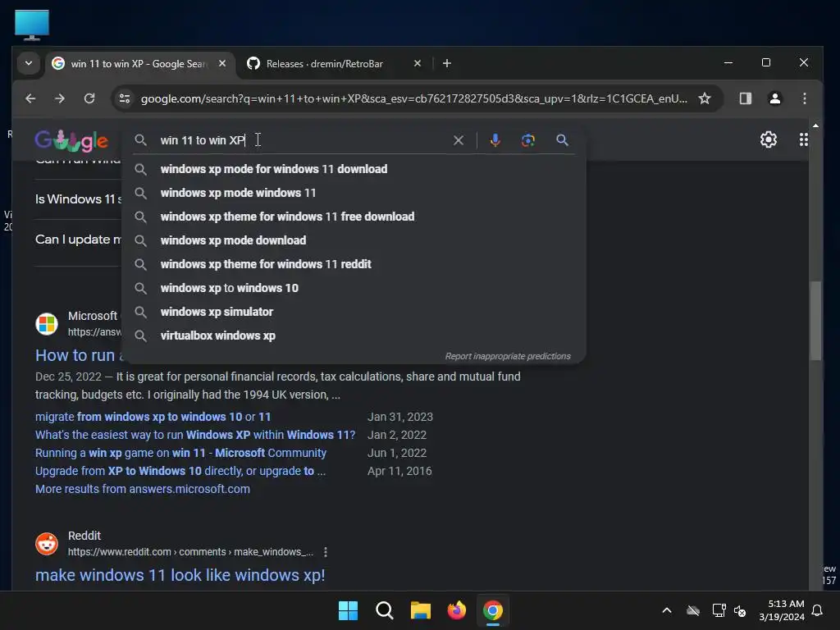Open the notifications bell

(x=817, y=610)
